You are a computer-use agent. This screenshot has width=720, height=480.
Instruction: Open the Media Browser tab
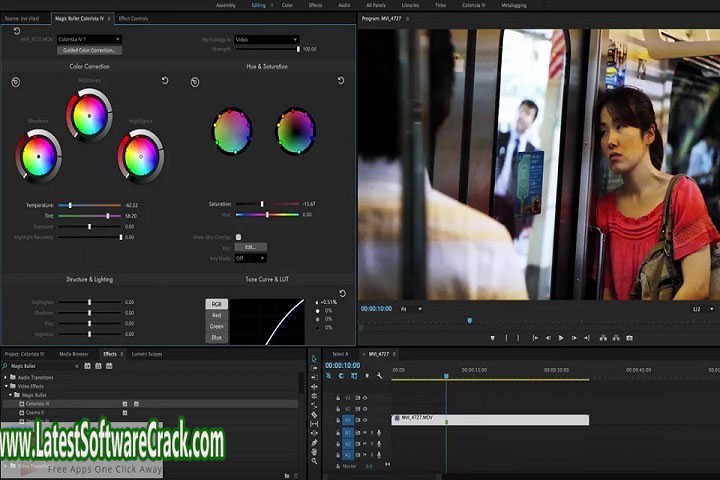pyautogui.click(x=74, y=354)
